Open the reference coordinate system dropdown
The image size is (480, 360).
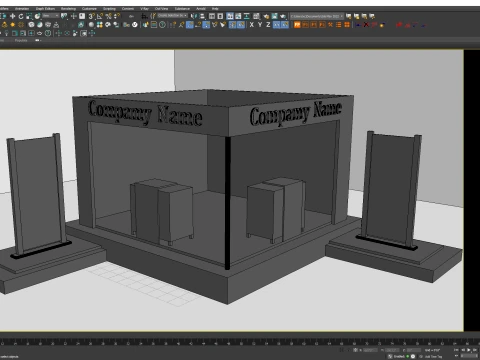point(51,16)
